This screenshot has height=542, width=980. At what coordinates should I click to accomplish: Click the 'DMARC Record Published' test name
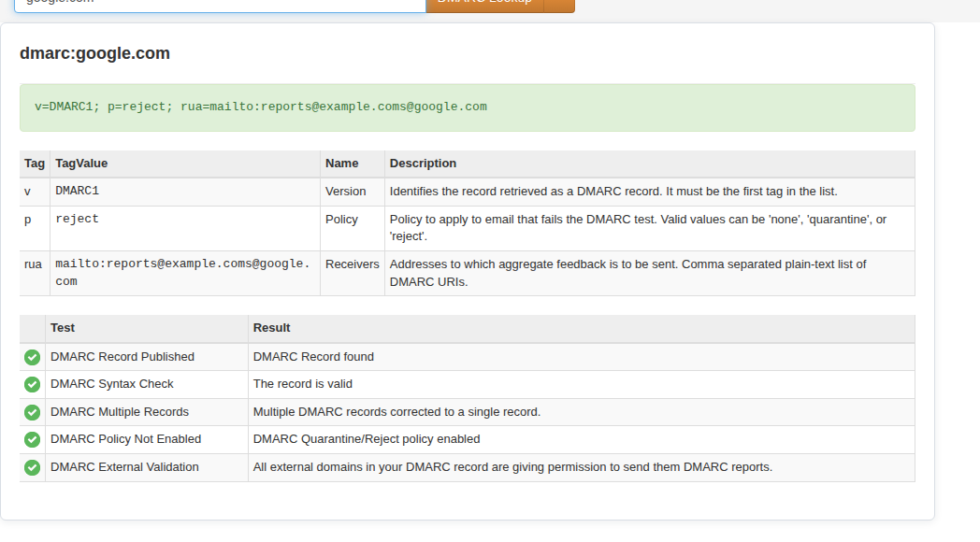click(x=122, y=357)
